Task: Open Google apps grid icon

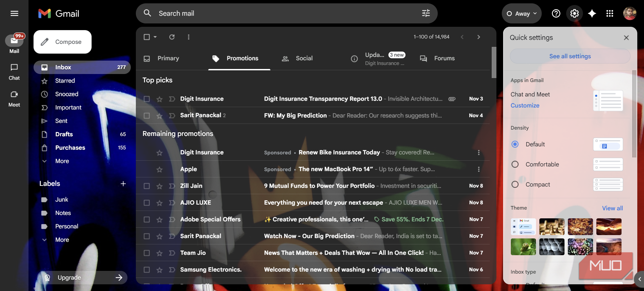Action: pos(610,13)
